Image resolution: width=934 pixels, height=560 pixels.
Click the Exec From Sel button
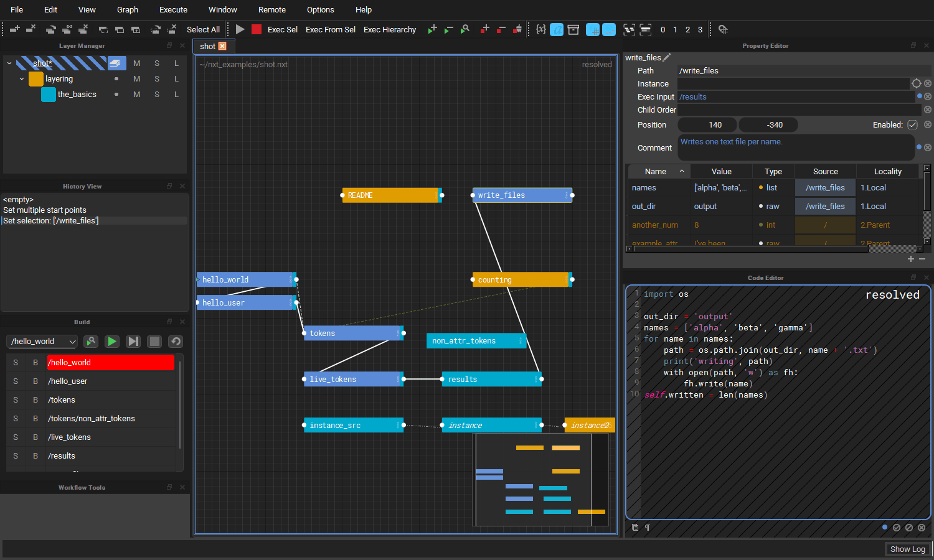click(x=331, y=29)
